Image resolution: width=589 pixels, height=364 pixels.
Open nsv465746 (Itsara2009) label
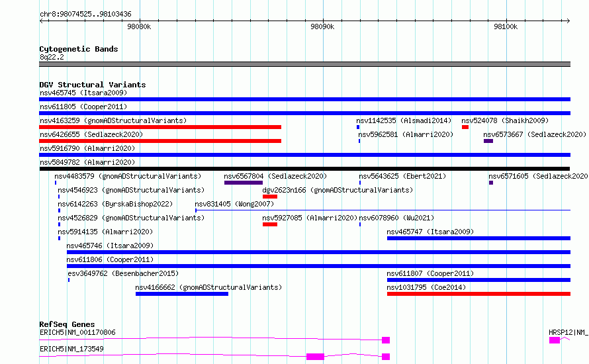(110, 246)
